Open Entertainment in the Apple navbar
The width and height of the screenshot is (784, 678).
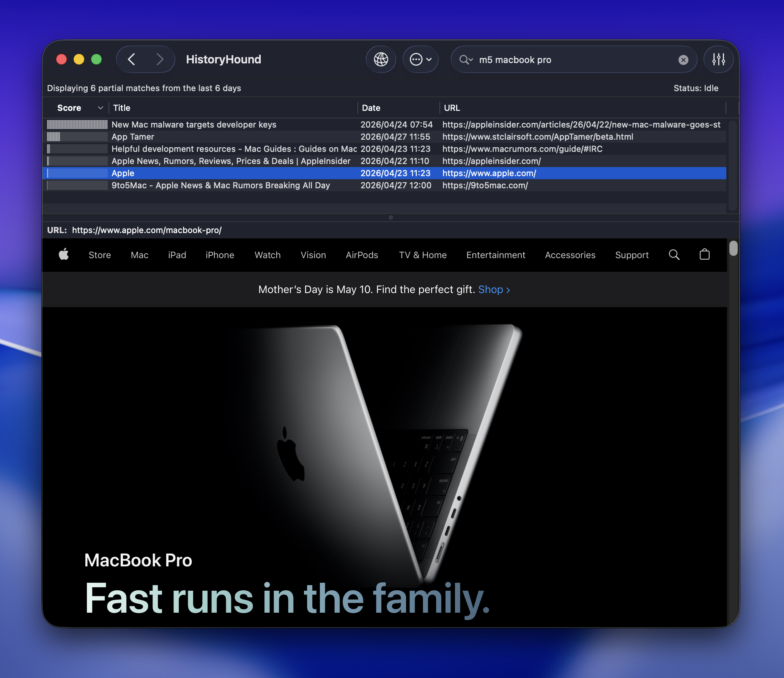pos(496,255)
